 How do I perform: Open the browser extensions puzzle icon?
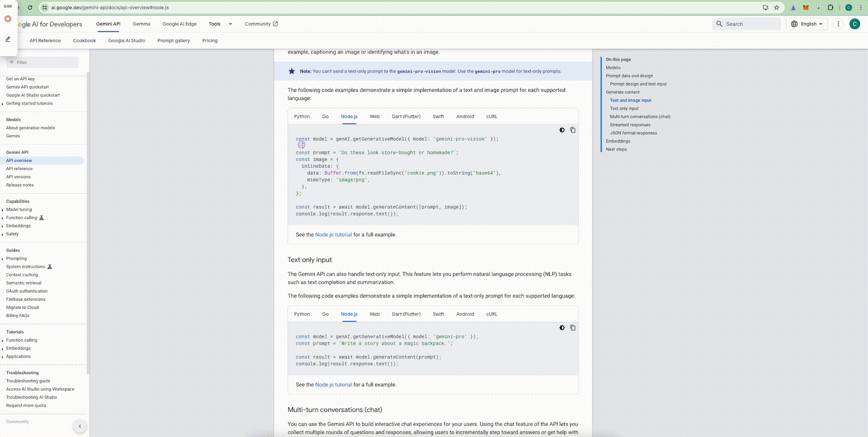[830, 8]
